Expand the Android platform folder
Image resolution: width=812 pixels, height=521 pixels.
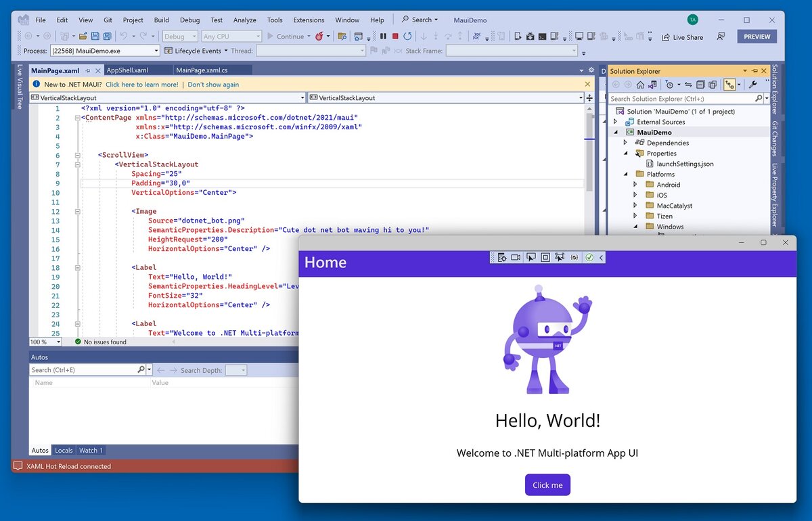coord(635,185)
